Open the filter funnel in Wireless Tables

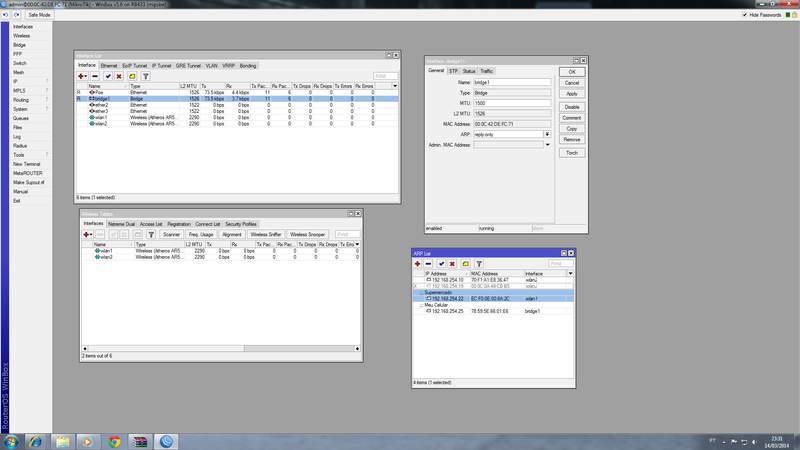point(151,234)
